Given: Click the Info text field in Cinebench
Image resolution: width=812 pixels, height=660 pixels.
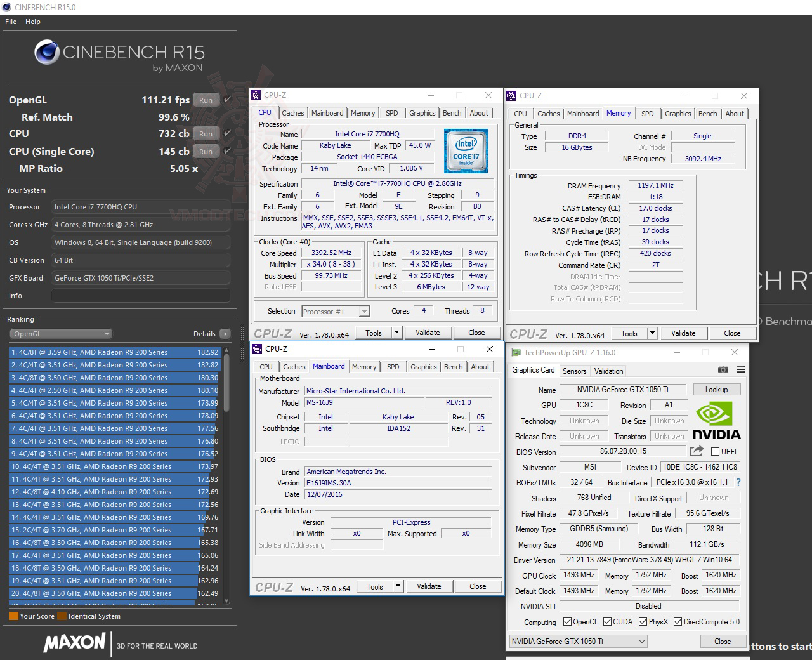Looking at the screenshot, I should [x=141, y=296].
